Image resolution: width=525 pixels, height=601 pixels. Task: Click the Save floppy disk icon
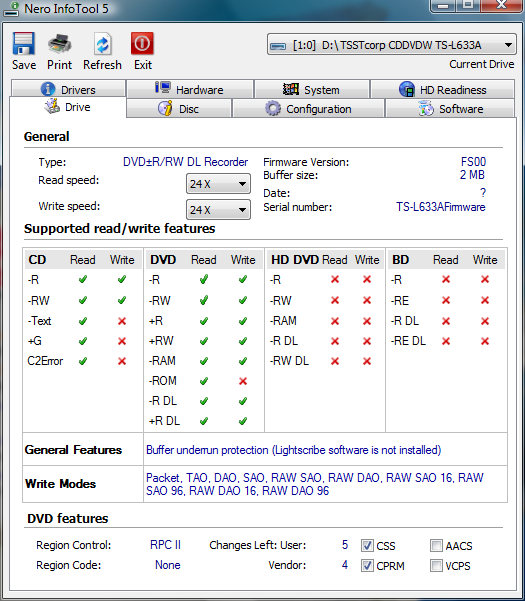pos(24,44)
